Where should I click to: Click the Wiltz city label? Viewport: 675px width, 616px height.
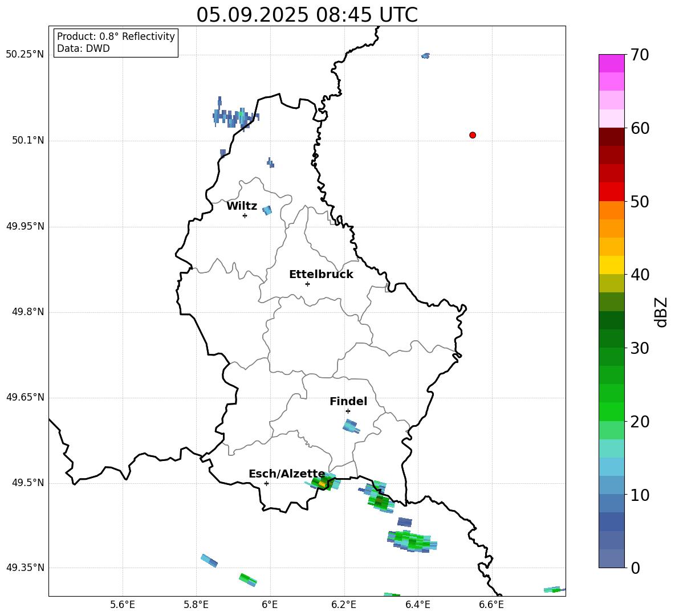coord(242,206)
